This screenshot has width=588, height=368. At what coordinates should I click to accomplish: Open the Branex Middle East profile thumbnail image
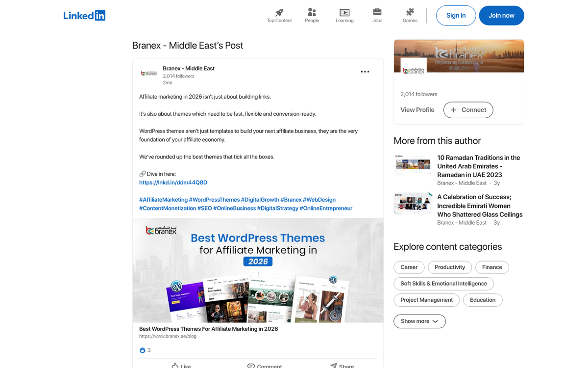coord(149,74)
